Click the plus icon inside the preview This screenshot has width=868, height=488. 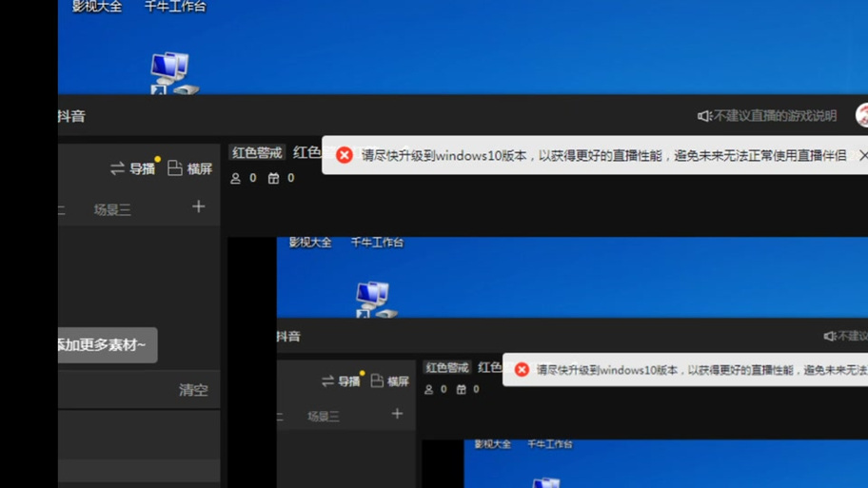pyautogui.click(x=397, y=414)
